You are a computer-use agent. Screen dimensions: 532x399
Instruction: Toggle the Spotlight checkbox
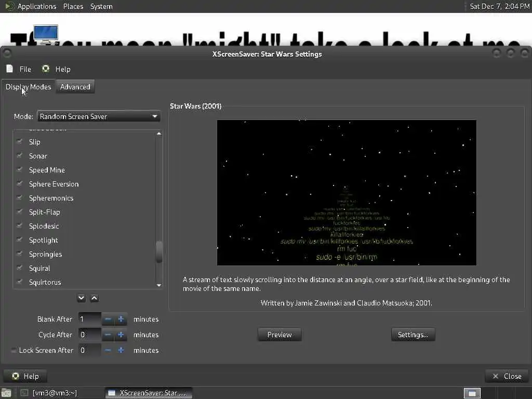(20, 240)
